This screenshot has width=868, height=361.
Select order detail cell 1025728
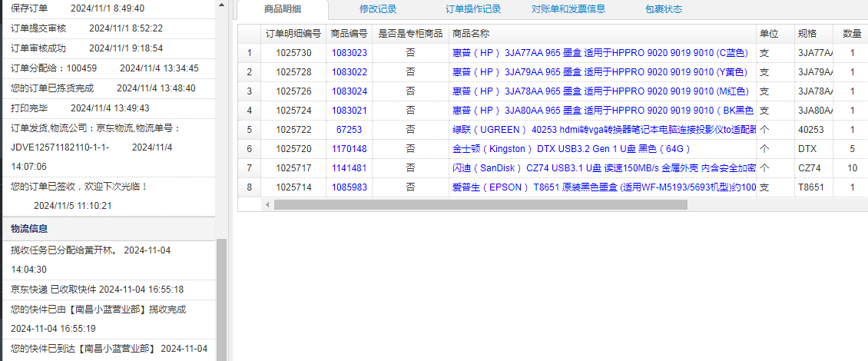[293, 72]
